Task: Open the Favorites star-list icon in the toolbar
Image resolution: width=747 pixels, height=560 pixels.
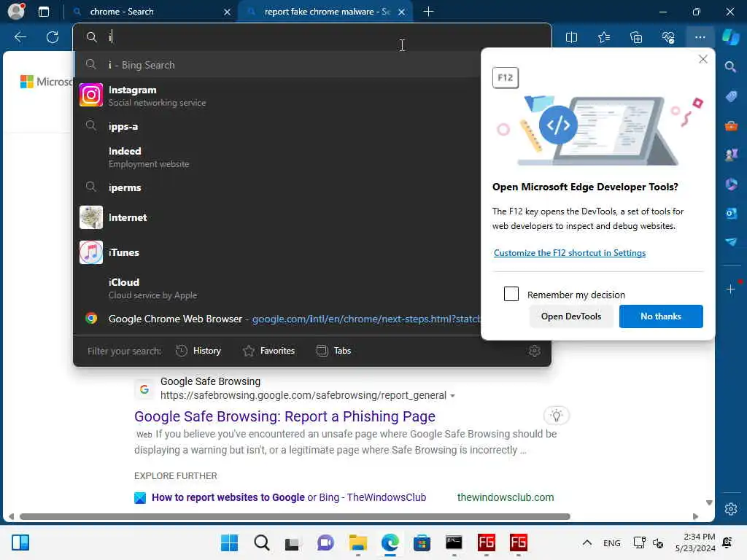Action: pos(603,37)
